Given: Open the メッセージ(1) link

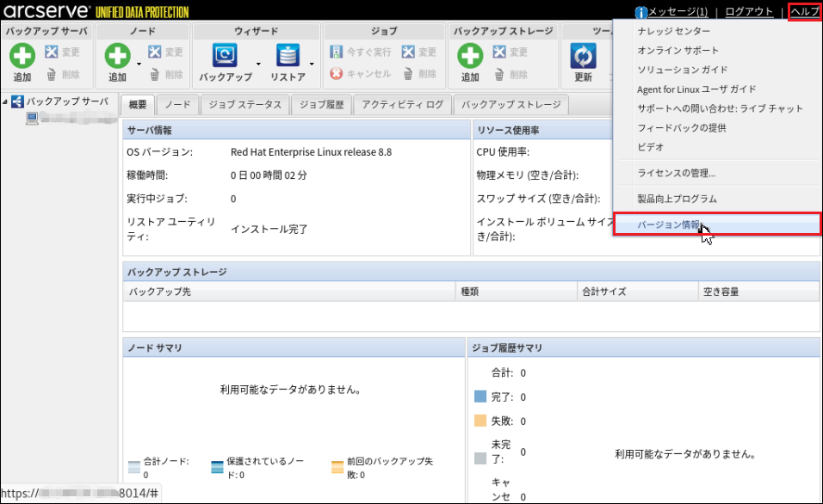Looking at the screenshot, I should pyautogui.click(x=677, y=12).
